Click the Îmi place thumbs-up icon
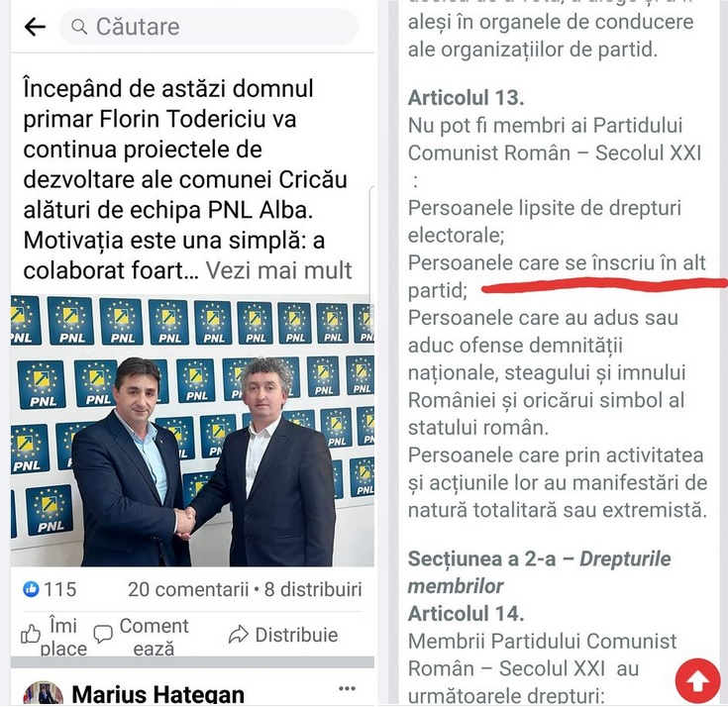This screenshot has height=707, width=728. [x=31, y=634]
